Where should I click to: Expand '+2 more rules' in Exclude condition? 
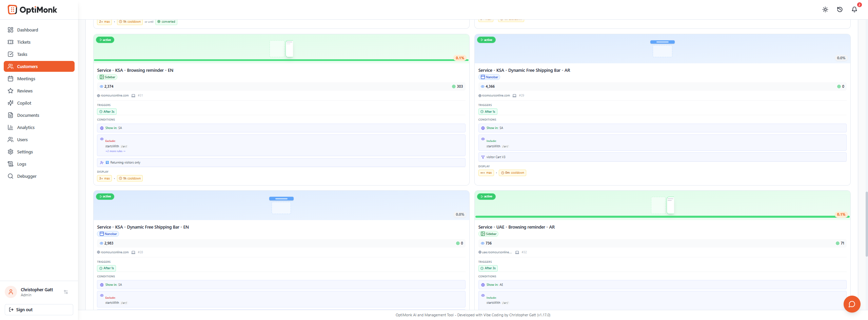tap(115, 151)
